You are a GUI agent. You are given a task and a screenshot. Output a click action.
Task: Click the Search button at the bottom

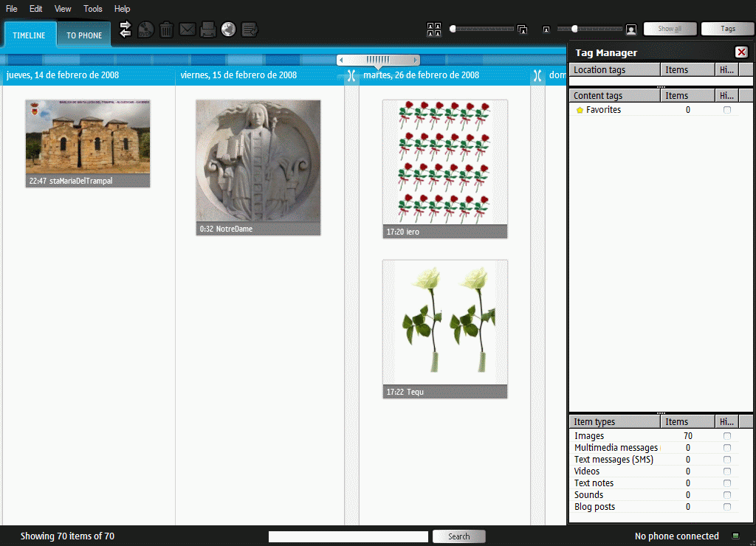pyautogui.click(x=458, y=536)
